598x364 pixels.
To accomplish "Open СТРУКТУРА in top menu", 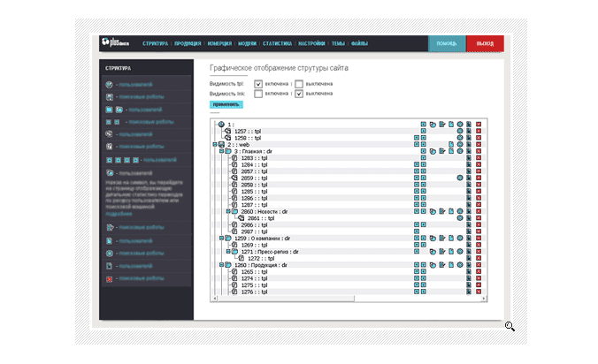I will click(155, 44).
